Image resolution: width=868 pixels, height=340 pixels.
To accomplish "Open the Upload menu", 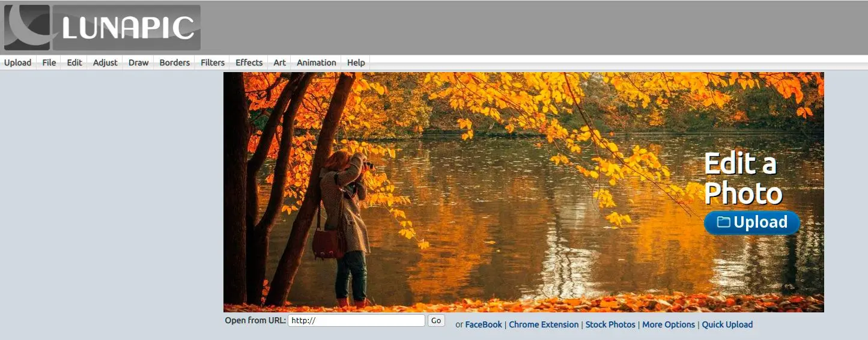I will tap(17, 62).
